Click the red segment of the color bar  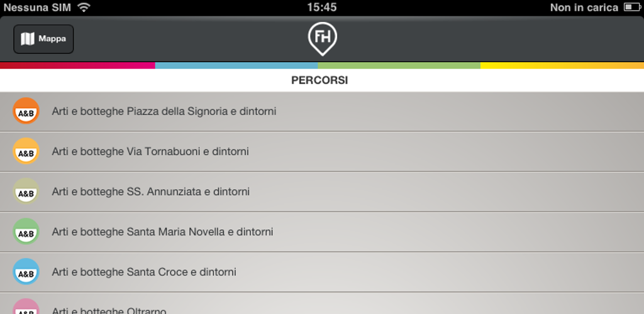coord(77,65)
